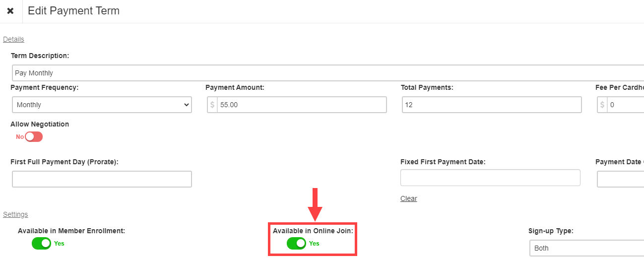Click the Term Description label
Image resolution: width=644 pixels, height=258 pixels.
[40, 56]
